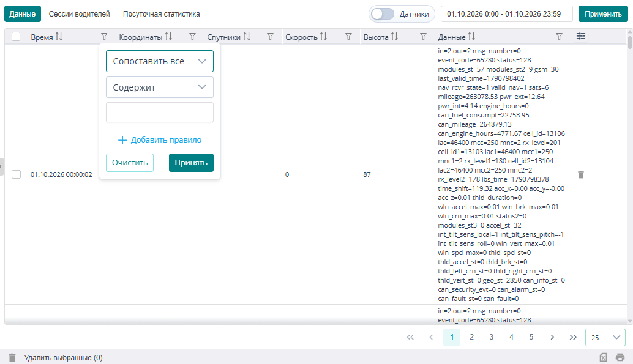Go to last page double-arrow
Screen dimensions: 633x364
click(x=573, y=337)
